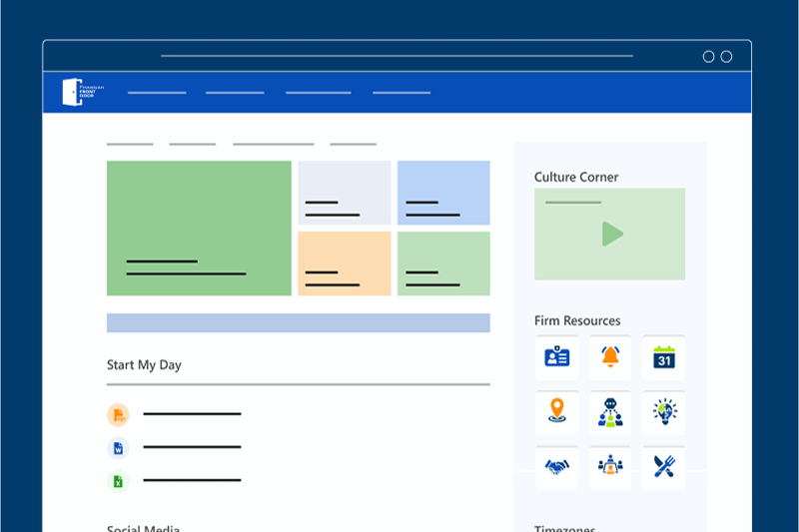This screenshot has height=532, width=799.
Task: Open the Excel file in Start My Day
Action: 118,481
